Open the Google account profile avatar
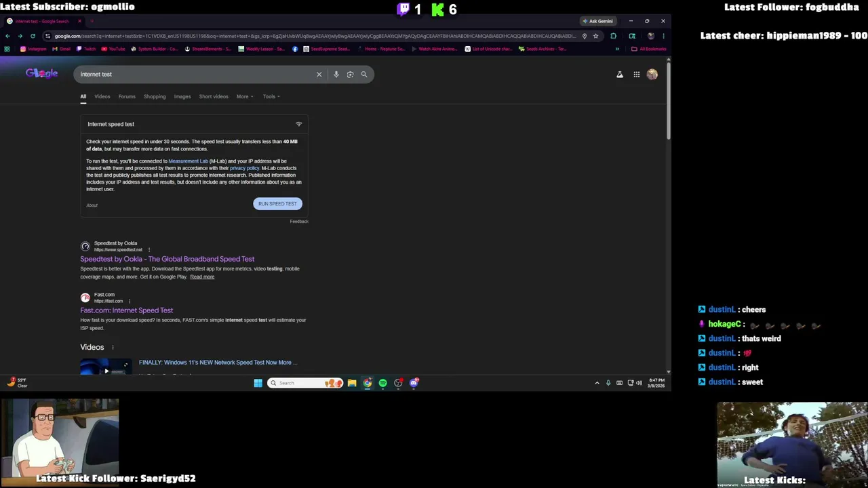The height and width of the screenshot is (488, 868). 652,75
